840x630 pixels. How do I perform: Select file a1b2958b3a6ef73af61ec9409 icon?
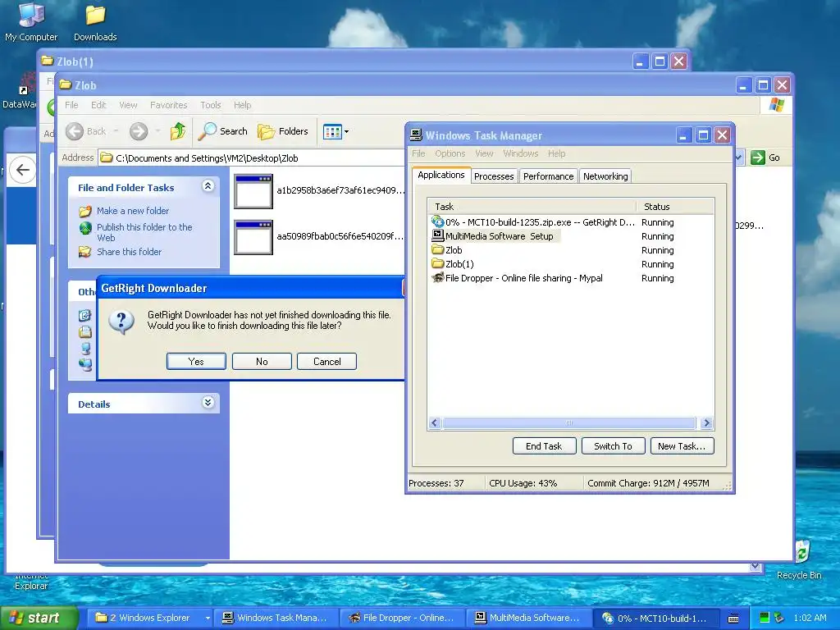pyautogui.click(x=253, y=191)
